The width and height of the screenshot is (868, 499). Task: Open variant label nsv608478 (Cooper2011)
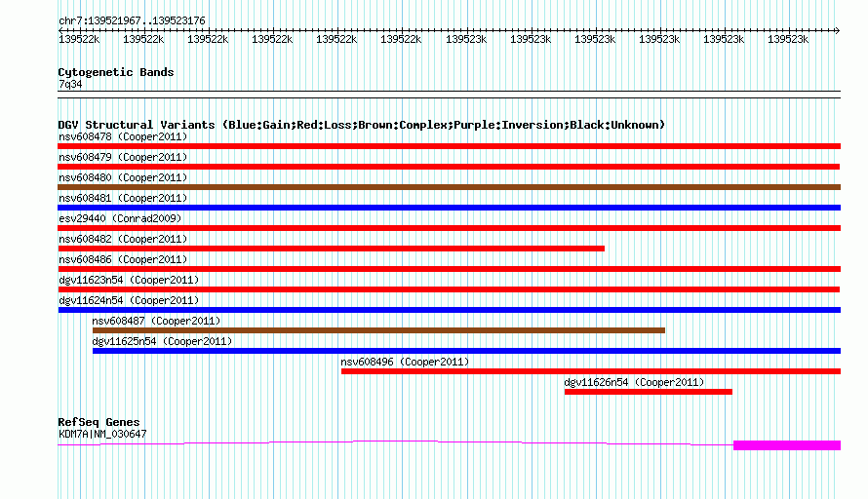[123, 136]
